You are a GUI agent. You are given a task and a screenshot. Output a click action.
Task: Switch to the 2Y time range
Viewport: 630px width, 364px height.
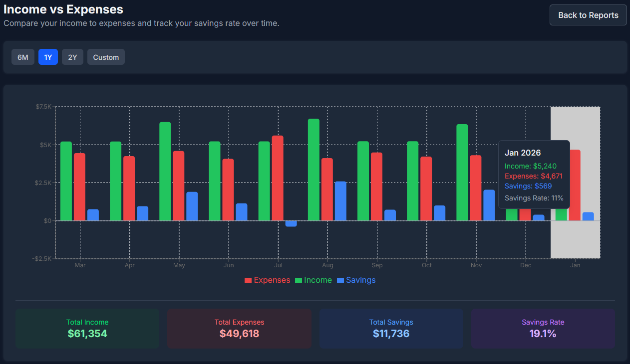[x=72, y=57]
